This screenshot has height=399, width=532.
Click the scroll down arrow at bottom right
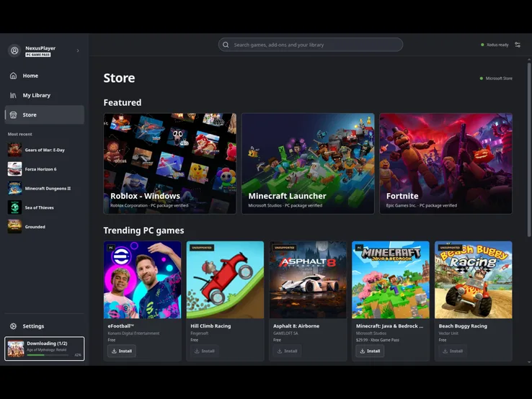click(529, 362)
